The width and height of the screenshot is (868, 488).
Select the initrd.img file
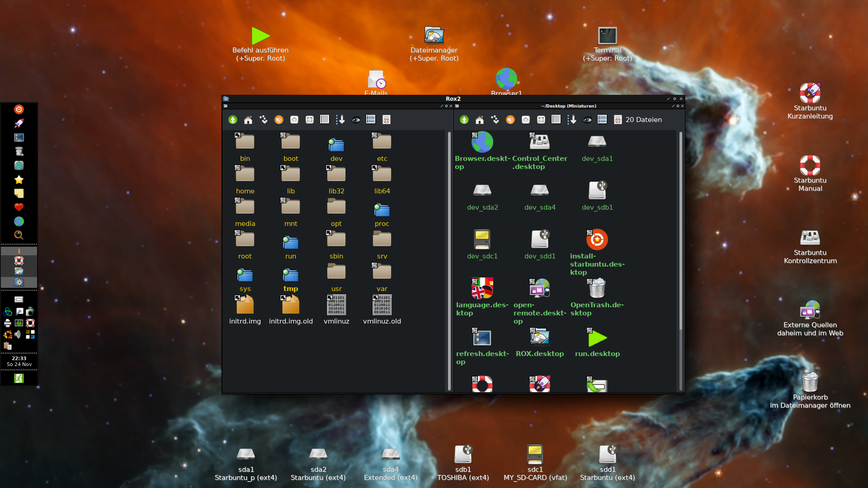pos(245,310)
